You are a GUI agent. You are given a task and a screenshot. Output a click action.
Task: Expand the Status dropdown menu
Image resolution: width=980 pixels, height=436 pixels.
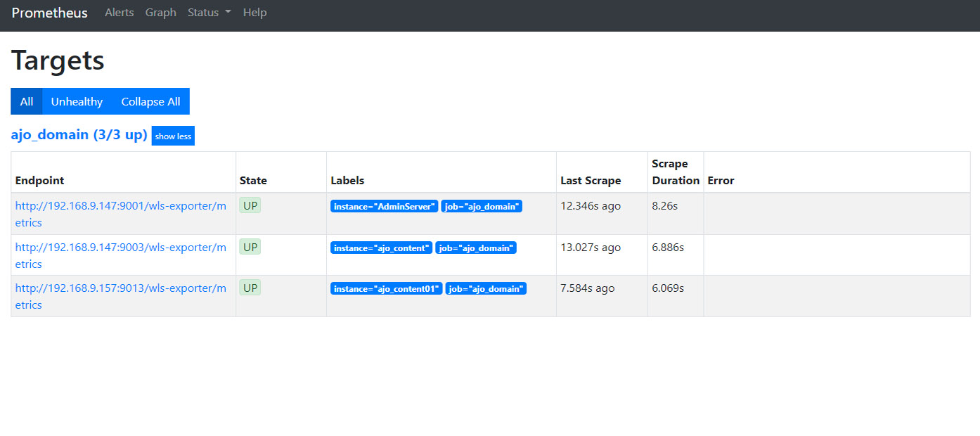pyautogui.click(x=209, y=13)
